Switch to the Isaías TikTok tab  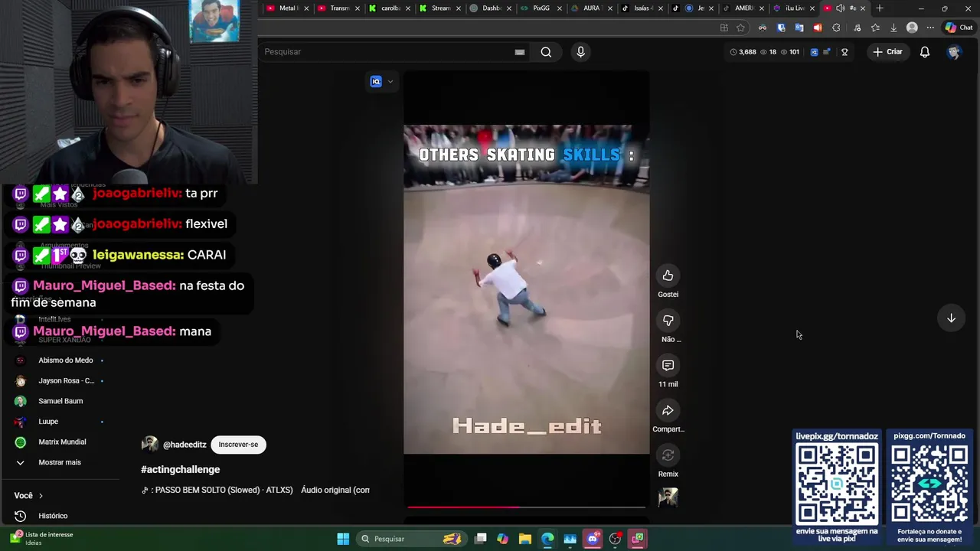[x=641, y=8]
